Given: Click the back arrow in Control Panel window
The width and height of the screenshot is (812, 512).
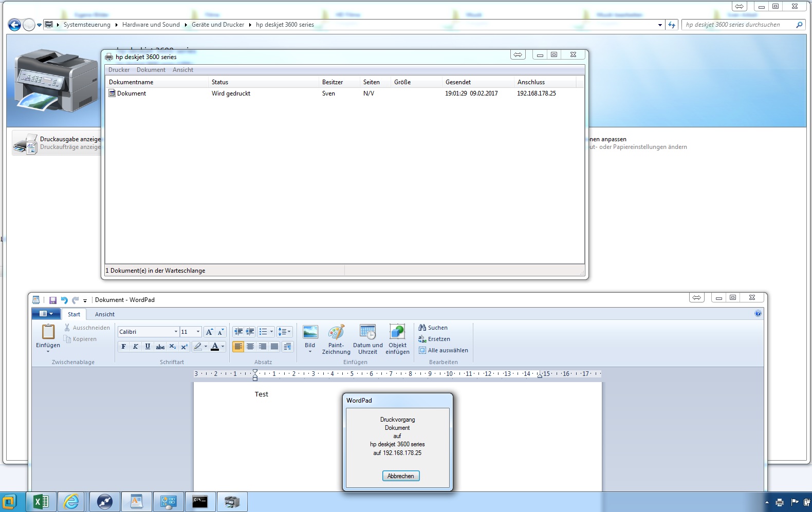Looking at the screenshot, I should (14, 25).
